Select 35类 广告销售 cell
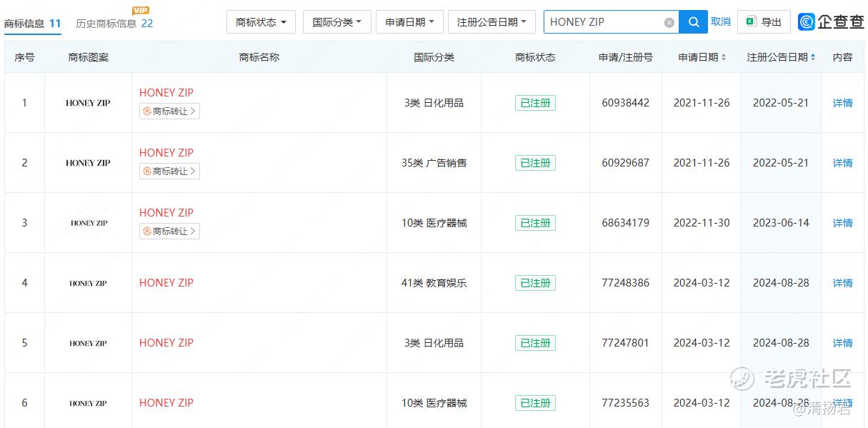 coord(434,163)
